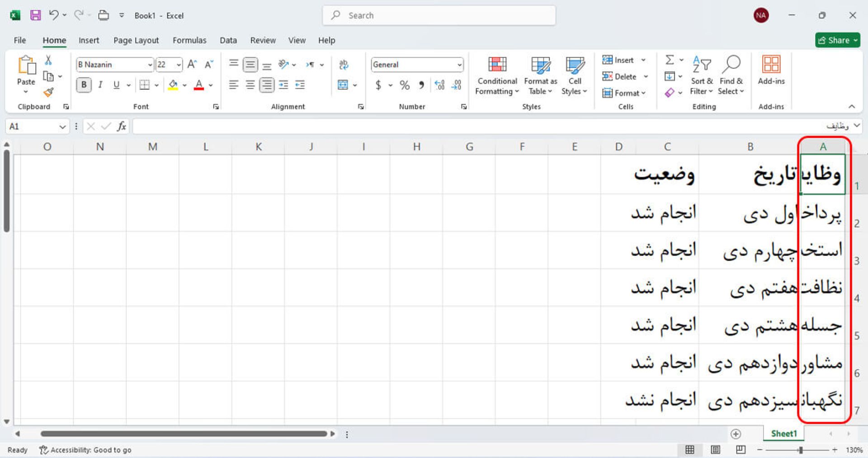
Task: Click the AutoSum icon
Action: (669, 60)
